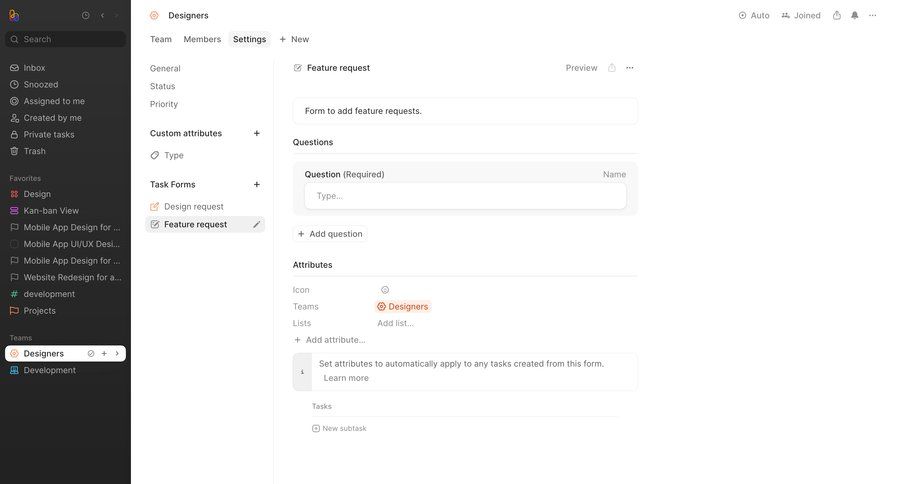The height and width of the screenshot is (484, 900).
Task: Add a new task form
Action: [257, 184]
